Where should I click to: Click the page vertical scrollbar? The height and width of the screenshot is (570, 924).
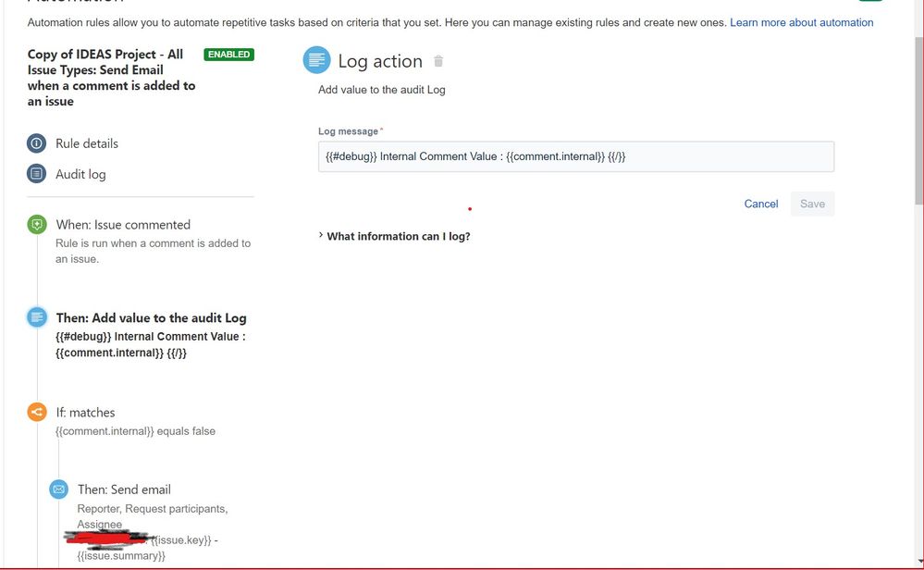tap(918, 121)
